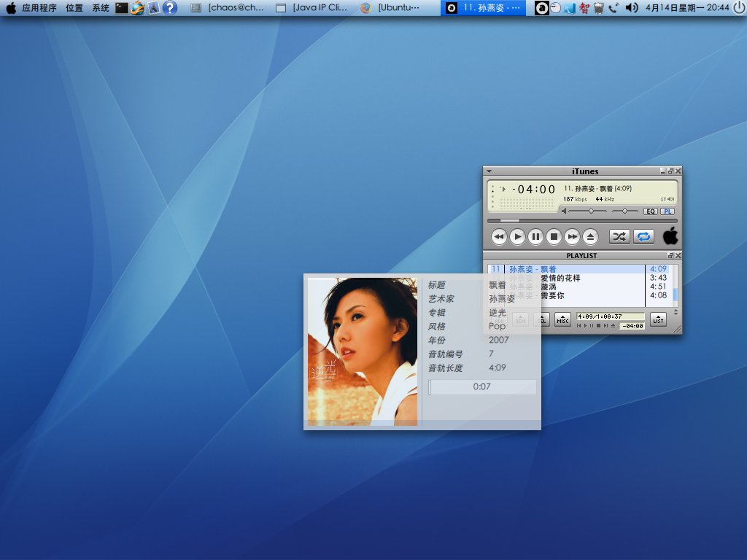The width and height of the screenshot is (747, 560).
Task: Toggle the PL playlist window
Action: coord(667,211)
